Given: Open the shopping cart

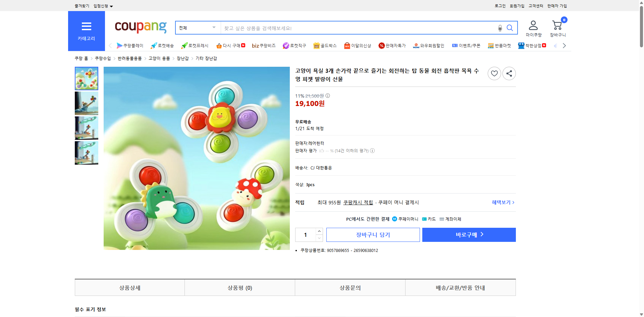Looking at the screenshot, I should click(557, 25).
